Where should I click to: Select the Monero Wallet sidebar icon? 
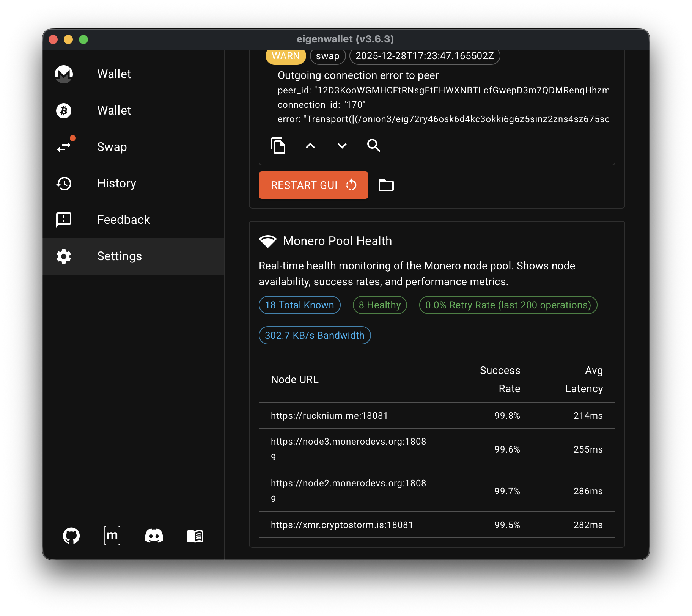64,74
